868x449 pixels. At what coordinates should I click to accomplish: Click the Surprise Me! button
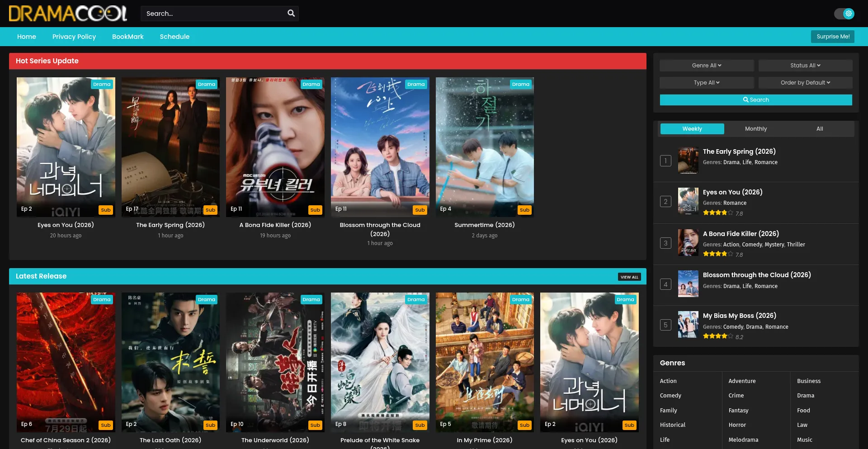click(x=833, y=37)
